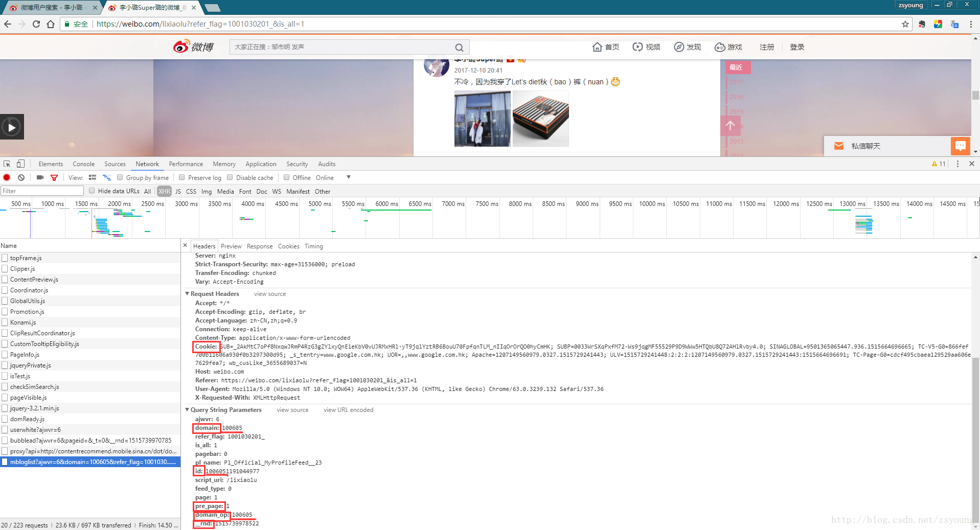The image size is (980, 530).
Task: Close the DevTools panel
Action: (971, 164)
